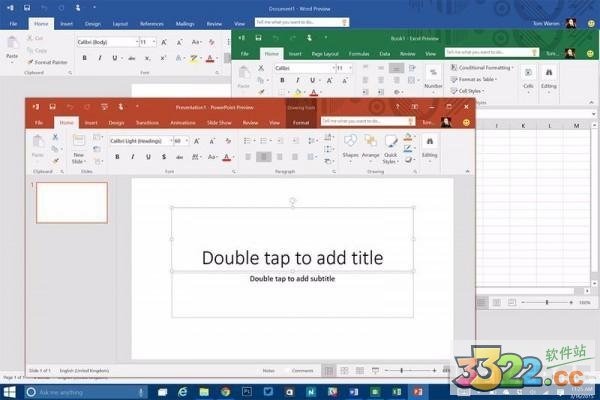Click Number format button in Excel
This screenshot has height=400, width=600.
tap(433, 78)
